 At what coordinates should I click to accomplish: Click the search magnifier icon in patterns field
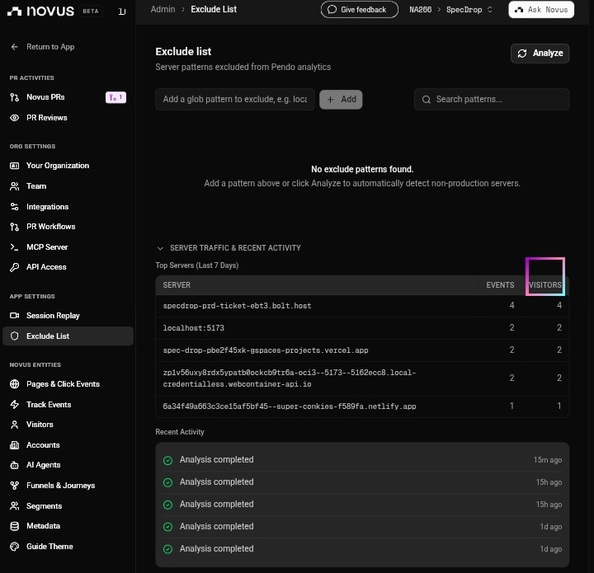coord(426,100)
